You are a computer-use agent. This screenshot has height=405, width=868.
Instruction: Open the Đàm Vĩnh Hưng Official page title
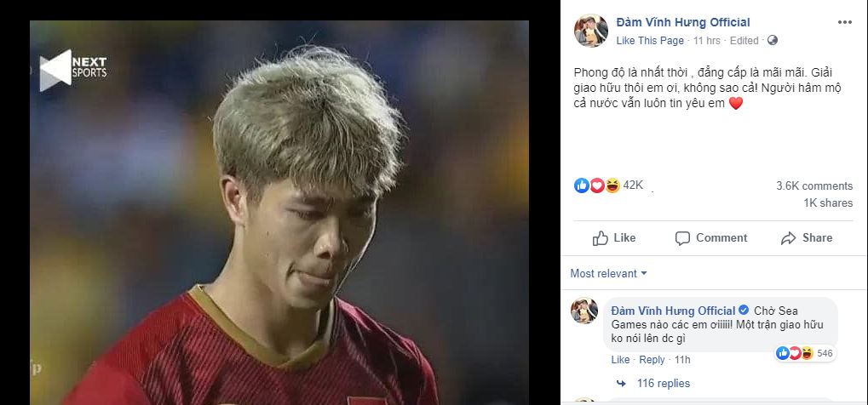click(683, 22)
